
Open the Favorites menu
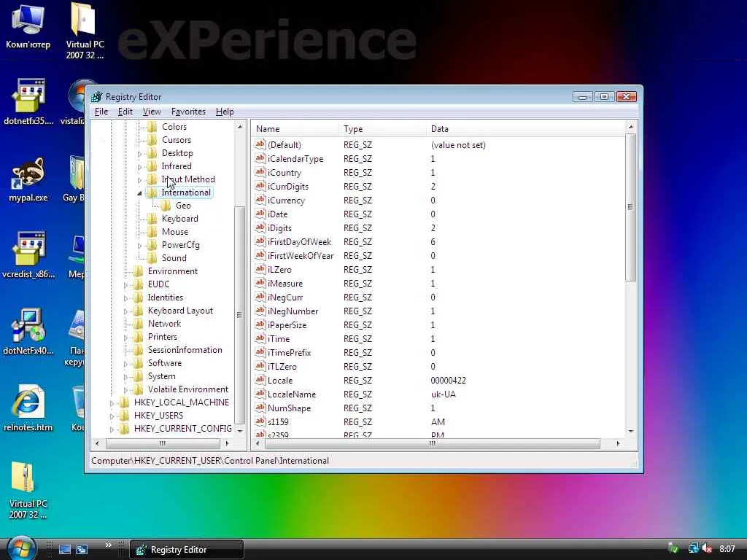point(188,112)
